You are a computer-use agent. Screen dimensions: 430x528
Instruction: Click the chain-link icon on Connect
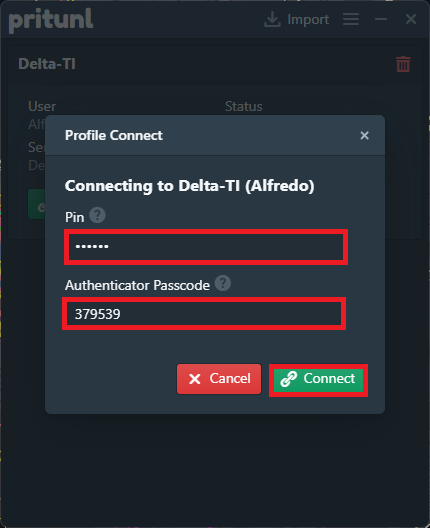289,379
